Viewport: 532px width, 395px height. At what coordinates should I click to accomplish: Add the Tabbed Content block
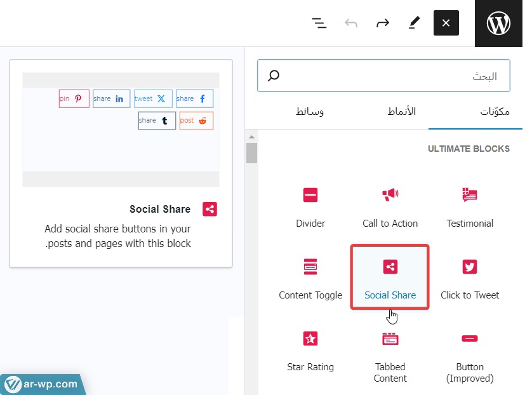(x=390, y=354)
